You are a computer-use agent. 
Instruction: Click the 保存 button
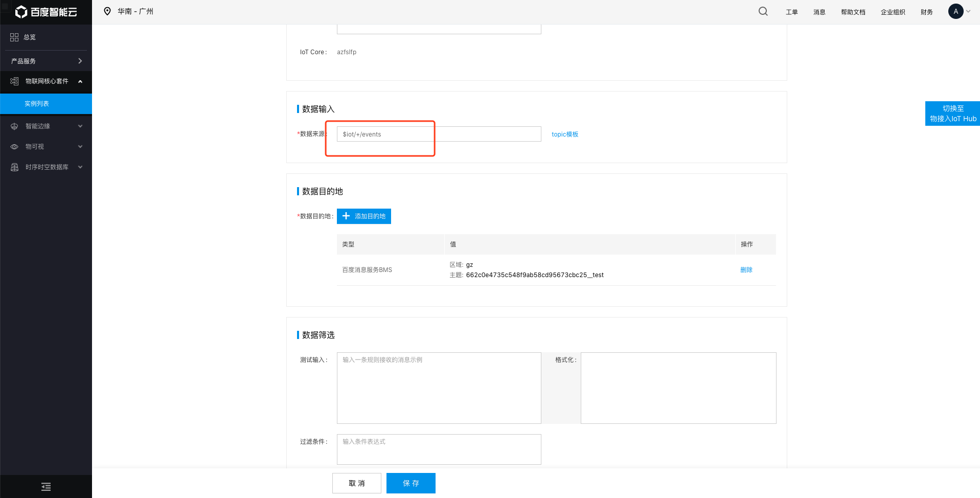coord(411,483)
